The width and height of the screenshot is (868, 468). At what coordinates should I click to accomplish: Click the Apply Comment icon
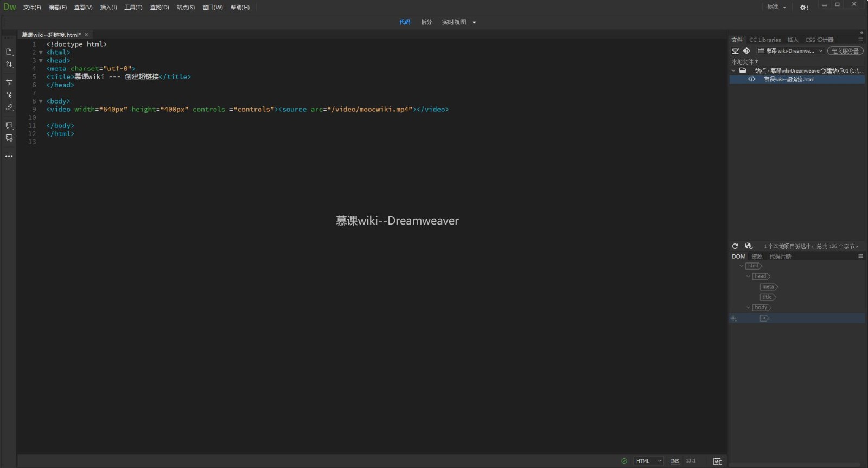coord(9,125)
